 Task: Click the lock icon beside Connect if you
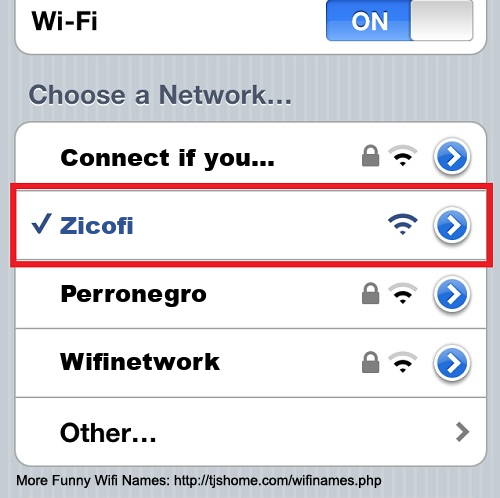(371, 155)
